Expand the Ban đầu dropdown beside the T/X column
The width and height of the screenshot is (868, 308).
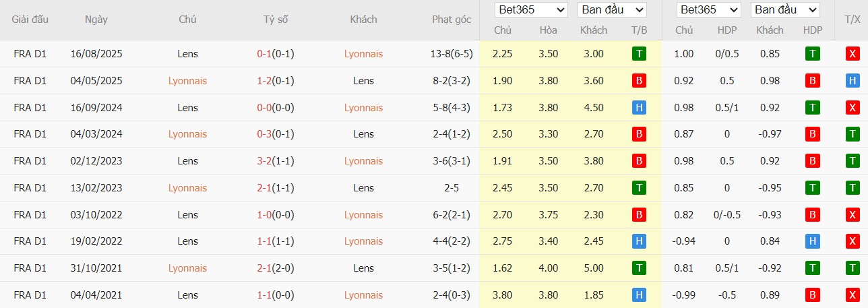pyautogui.click(x=784, y=10)
